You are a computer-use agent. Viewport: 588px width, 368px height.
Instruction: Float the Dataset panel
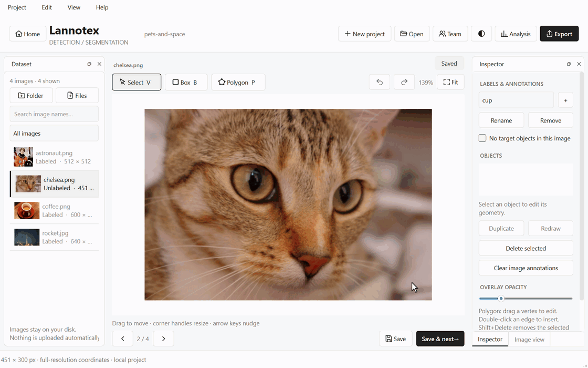(x=89, y=64)
